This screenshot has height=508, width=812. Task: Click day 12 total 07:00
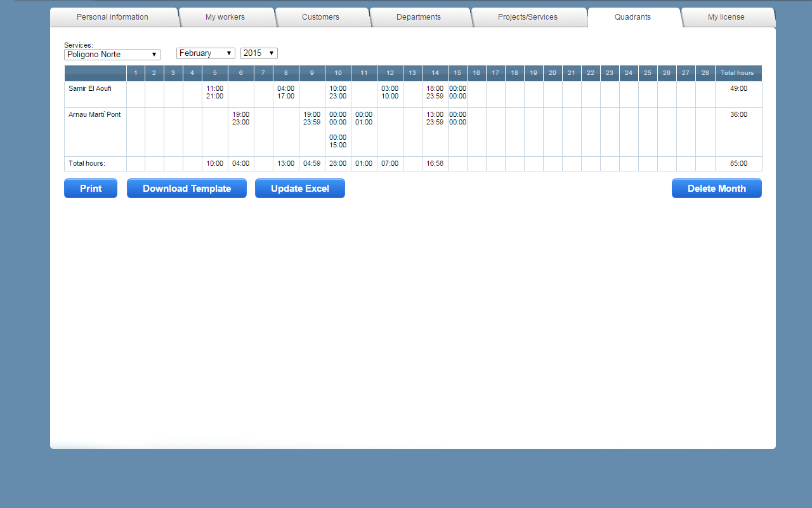(390, 163)
